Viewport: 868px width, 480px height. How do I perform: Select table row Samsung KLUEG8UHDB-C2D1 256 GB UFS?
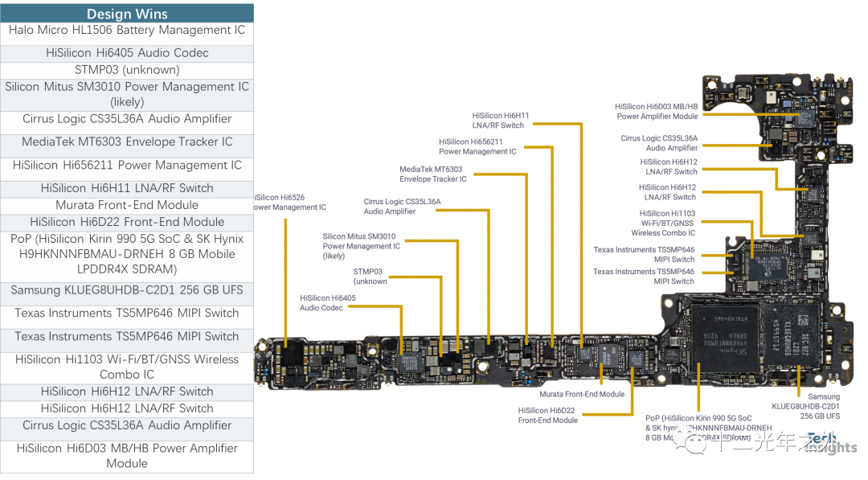(x=127, y=294)
